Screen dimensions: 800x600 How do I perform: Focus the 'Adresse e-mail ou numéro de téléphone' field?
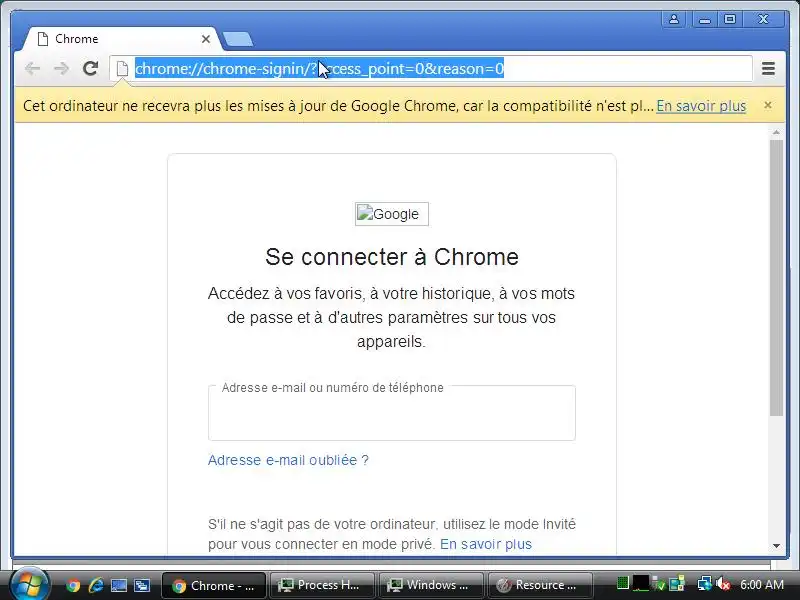391,413
